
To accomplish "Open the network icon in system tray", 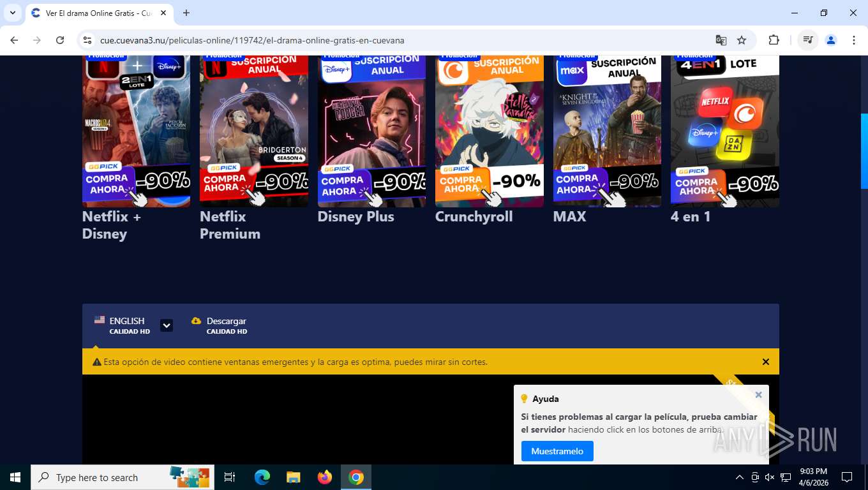I will click(786, 477).
